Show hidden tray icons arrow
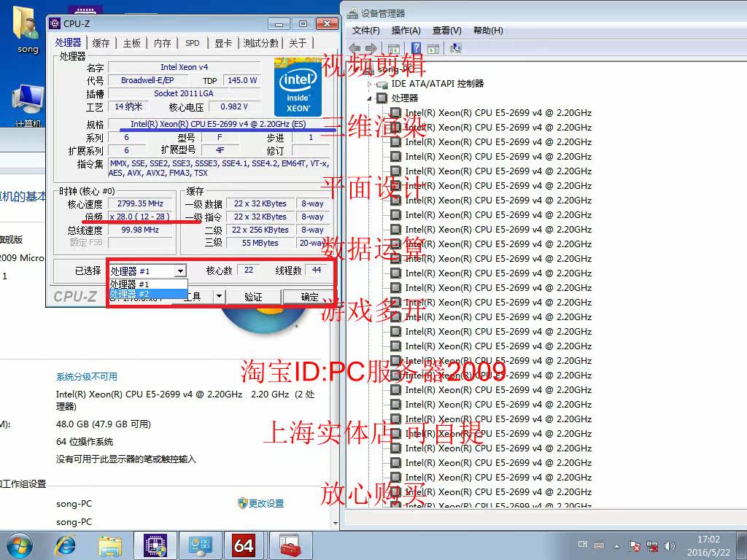 pyautogui.click(x=617, y=546)
